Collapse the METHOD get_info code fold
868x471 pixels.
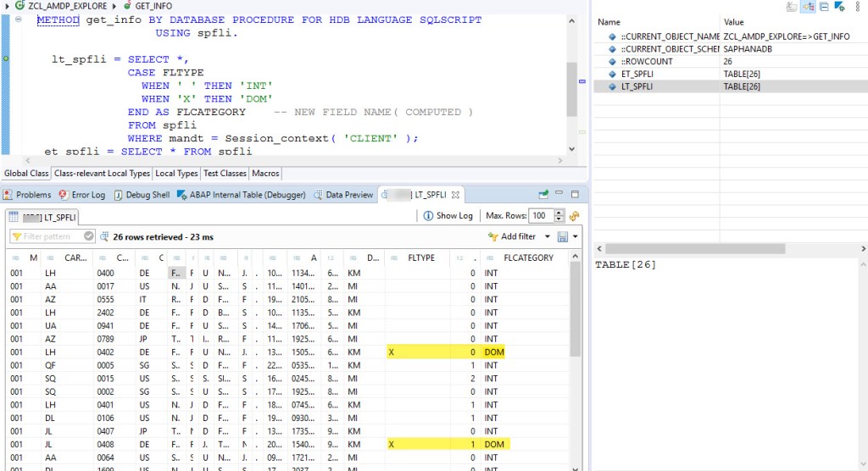19,19
